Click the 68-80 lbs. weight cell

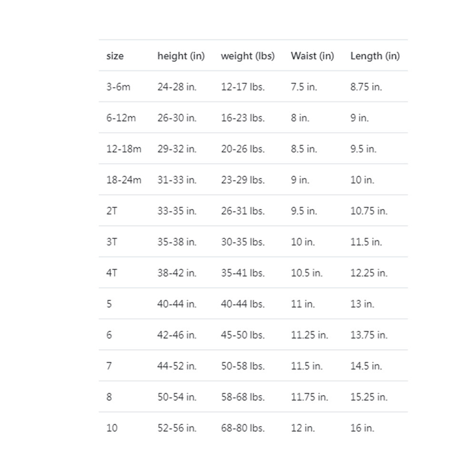[242, 427]
